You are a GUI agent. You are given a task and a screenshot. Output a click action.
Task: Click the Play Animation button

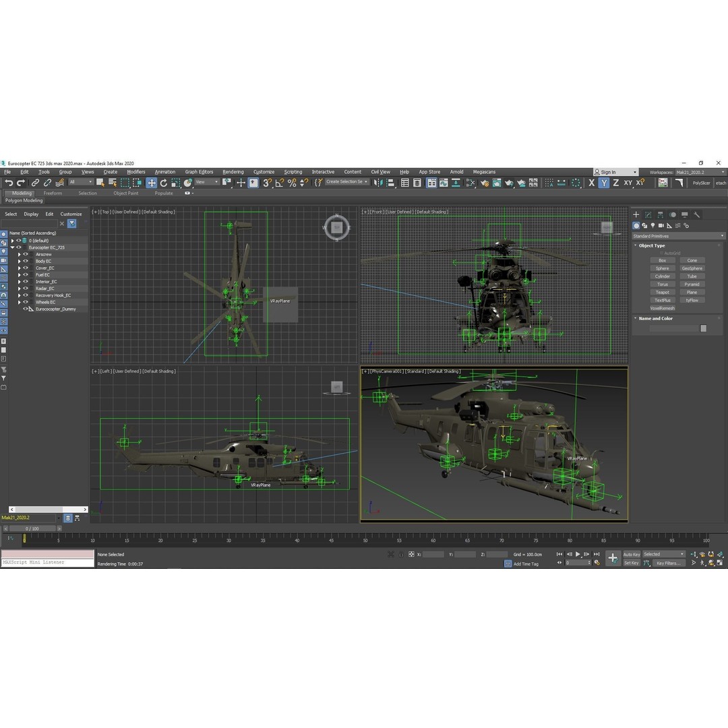pyautogui.click(x=578, y=554)
